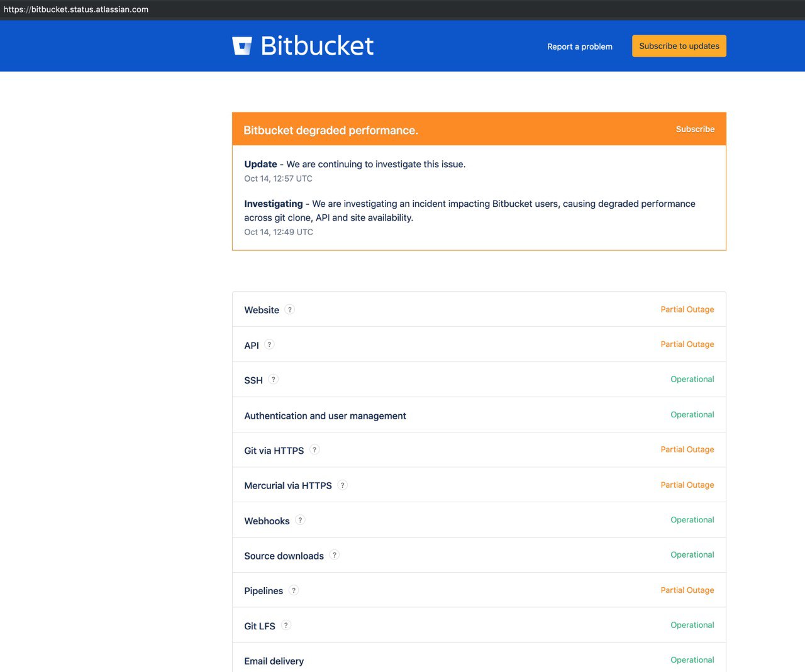Click the Oct 14, 12:57 UTC timestamp
Viewport: 805px width, 672px height.
point(279,179)
